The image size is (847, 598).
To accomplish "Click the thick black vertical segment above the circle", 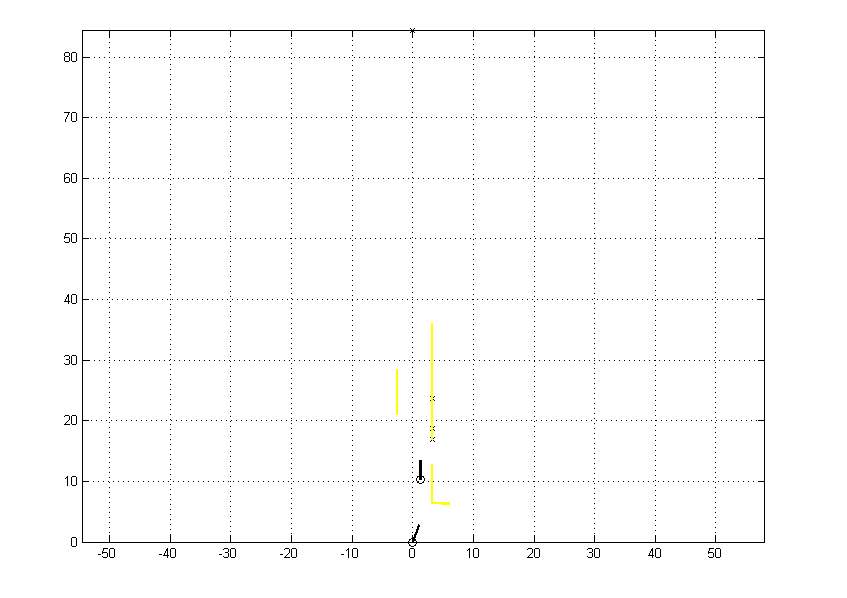I will pos(420,468).
